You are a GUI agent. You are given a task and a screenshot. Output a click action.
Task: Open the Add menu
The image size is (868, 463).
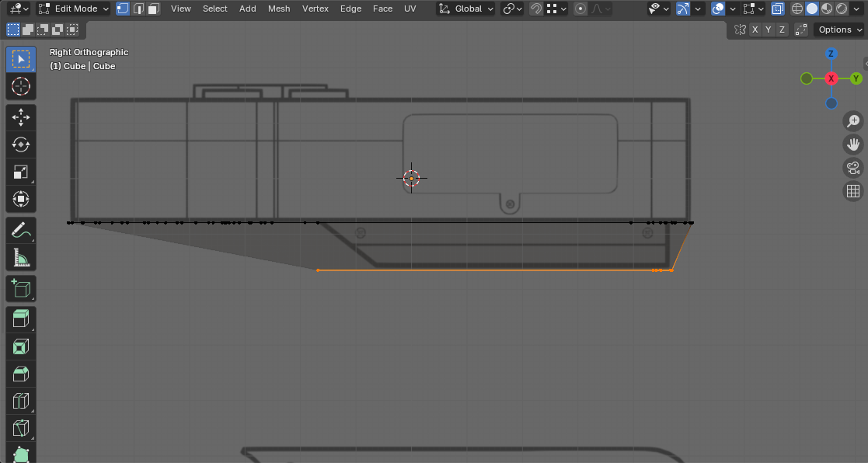[x=247, y=9]
